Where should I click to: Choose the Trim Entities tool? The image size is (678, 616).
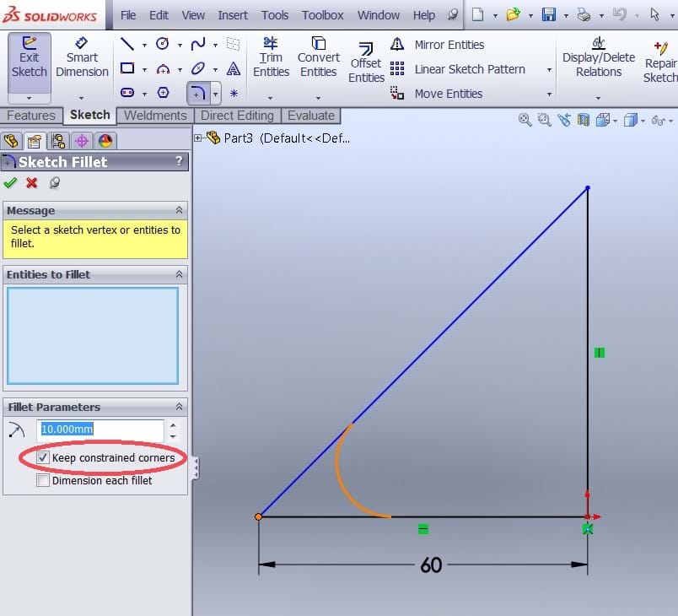coord(271,59)
